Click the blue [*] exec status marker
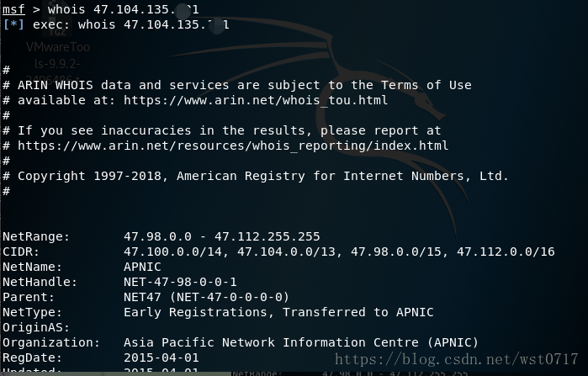 [13, 24]
